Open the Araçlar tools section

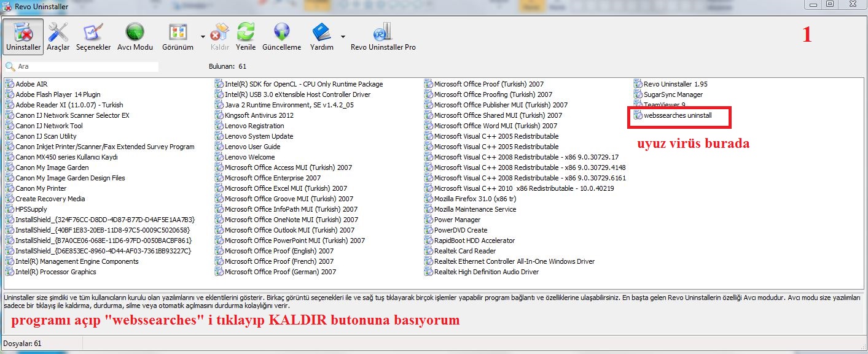coord(58,36)
